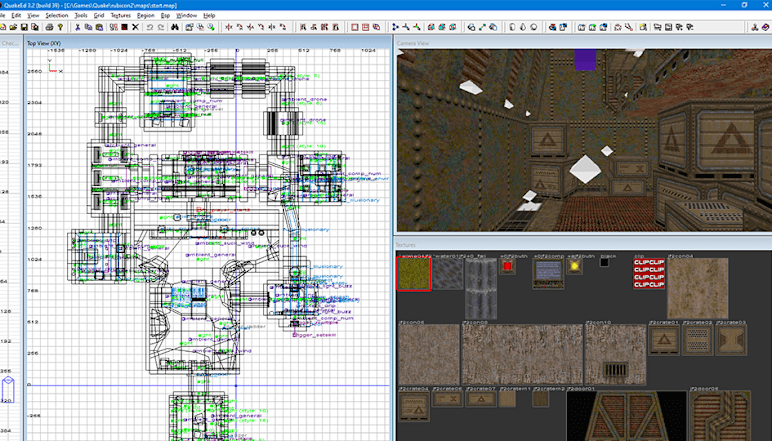772x441 pixels.
Task: Click the first flip axis toolbar icon
Action: 228,27
